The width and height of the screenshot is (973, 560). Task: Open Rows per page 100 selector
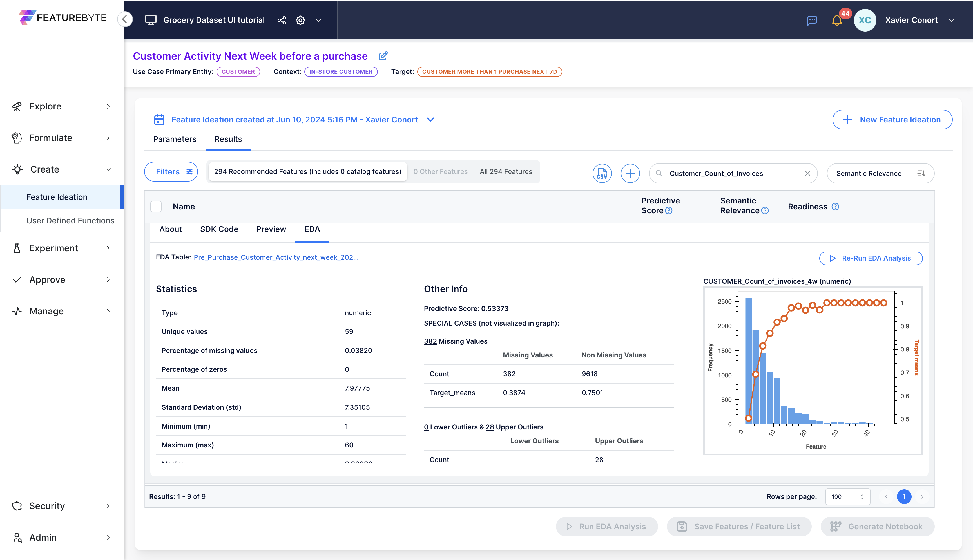click(848, 496)
